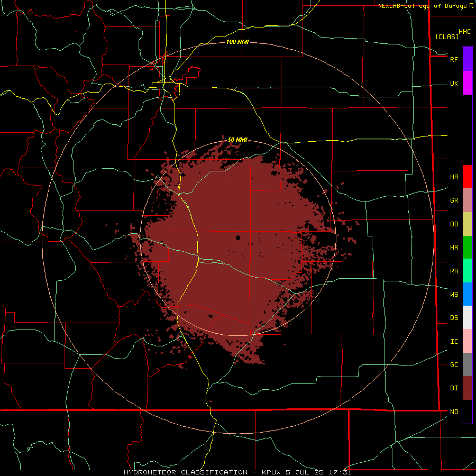Screen dimensions: 476x476
Task: Click the GC gray legend color swatch
Action: tap(467, 364)
